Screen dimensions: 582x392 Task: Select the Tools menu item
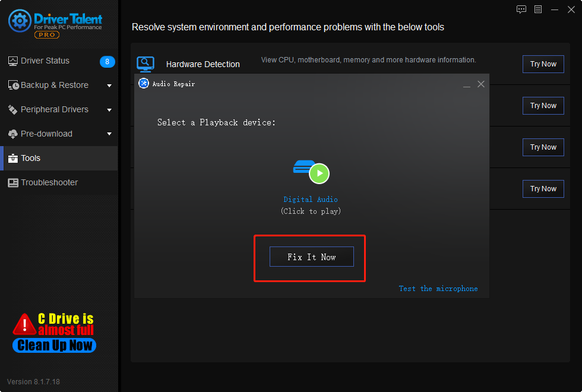(59, 158)
